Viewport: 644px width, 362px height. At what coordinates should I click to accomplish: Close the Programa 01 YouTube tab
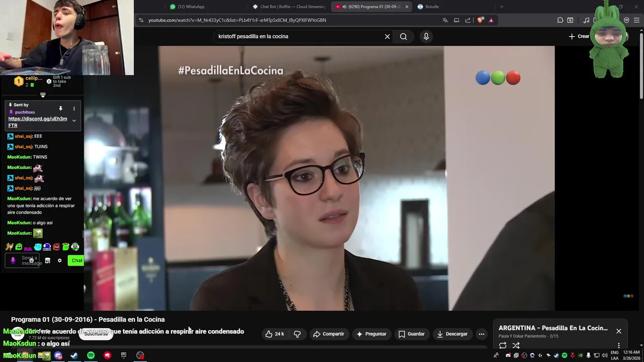click(x=407, y=7)
